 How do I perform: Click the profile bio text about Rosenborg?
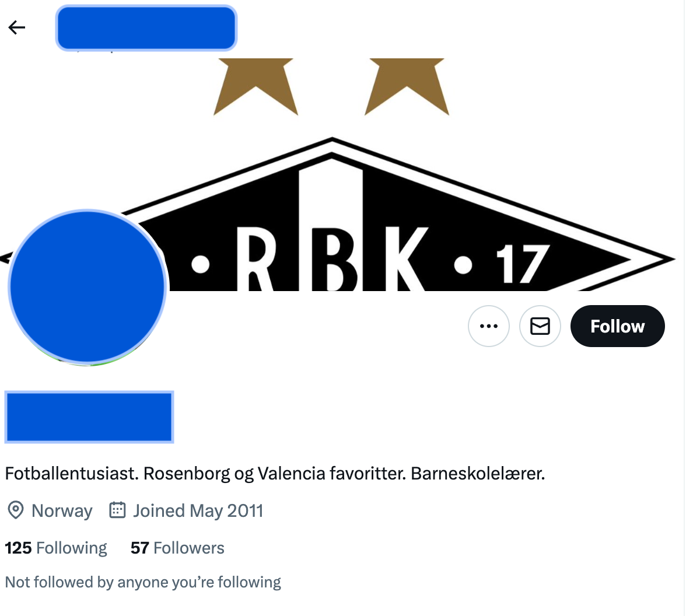pos(275,473)
